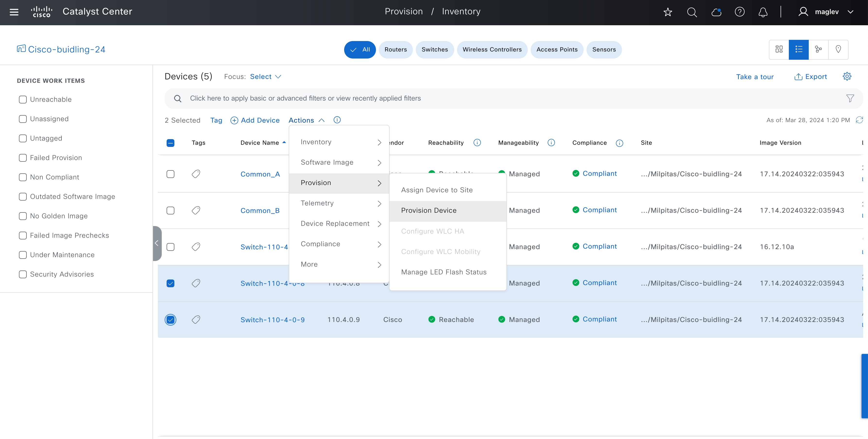This screenshot has width=868, height=439.
Task: Click the favorites star icon
Action: pos(667,12)
